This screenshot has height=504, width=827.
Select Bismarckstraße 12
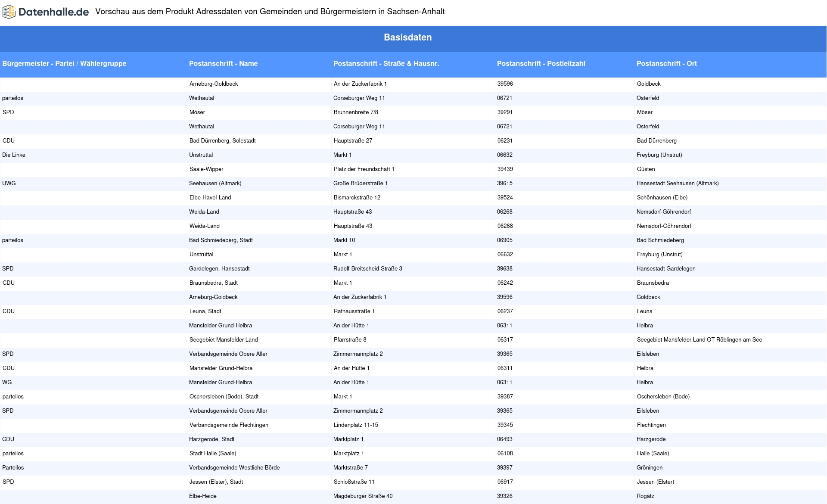[x=357, y=198]
